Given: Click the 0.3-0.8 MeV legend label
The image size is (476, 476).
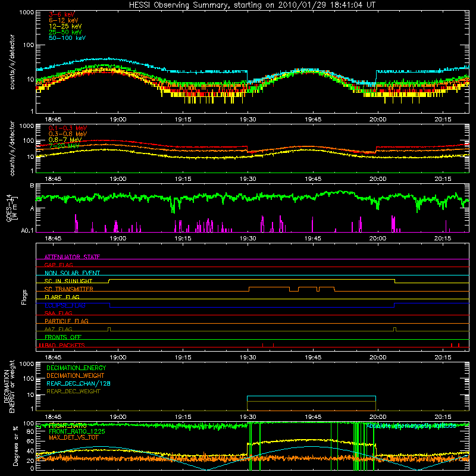Looking at the screenshot, I should pos(68,134).
